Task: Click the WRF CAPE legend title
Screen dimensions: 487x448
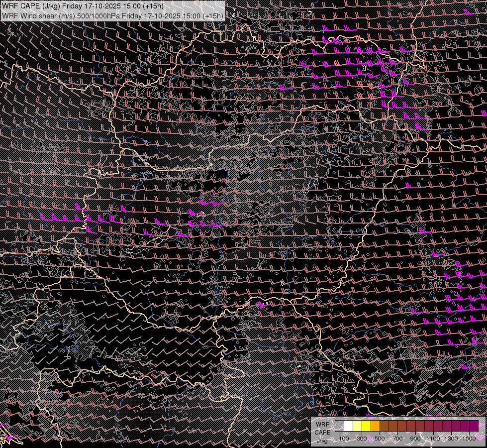Action: 322,429
